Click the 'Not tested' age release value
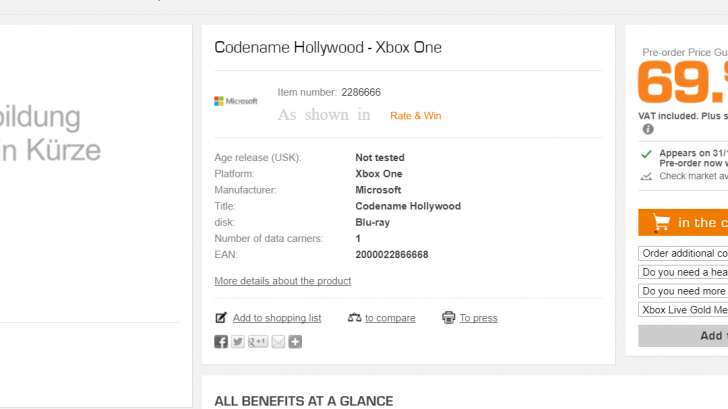728x409 pixels. 380,157
